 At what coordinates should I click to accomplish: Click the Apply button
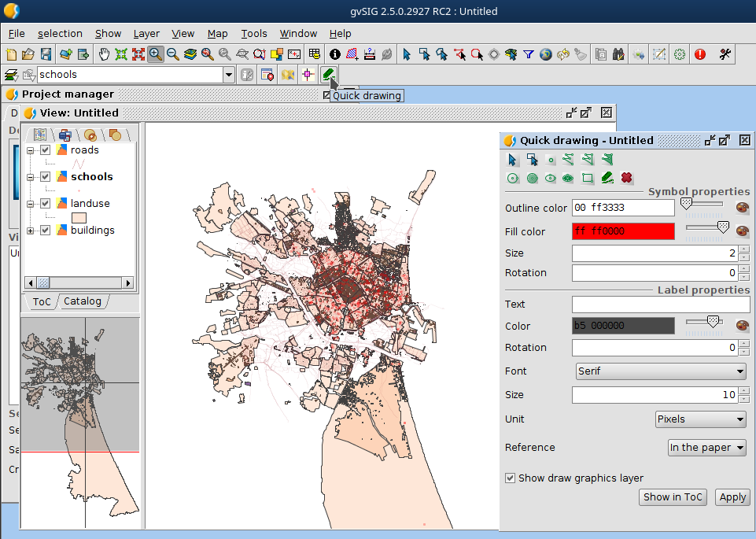pos(732,497)
